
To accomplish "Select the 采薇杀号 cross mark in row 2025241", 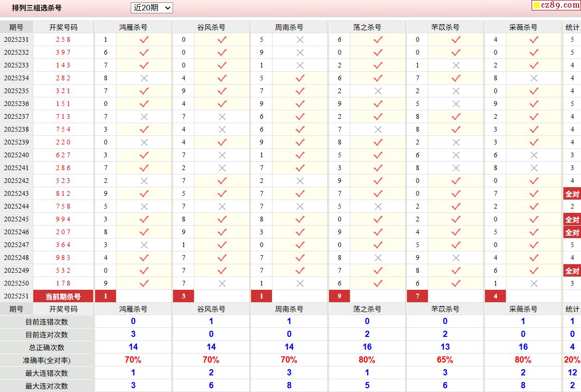I will pyautogui.click(x=534, y=168).
